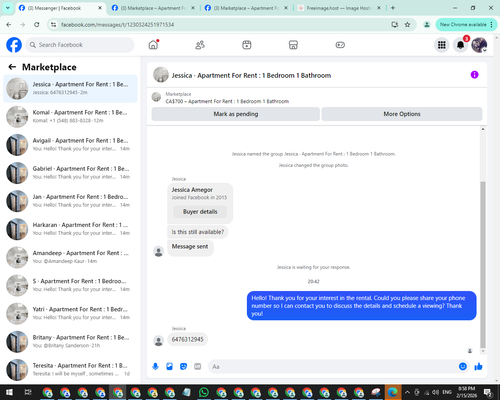The image size is (500, 400).
Task: Switch to the Messenger Facebook browser tab
Action: (x=60, y=8)
